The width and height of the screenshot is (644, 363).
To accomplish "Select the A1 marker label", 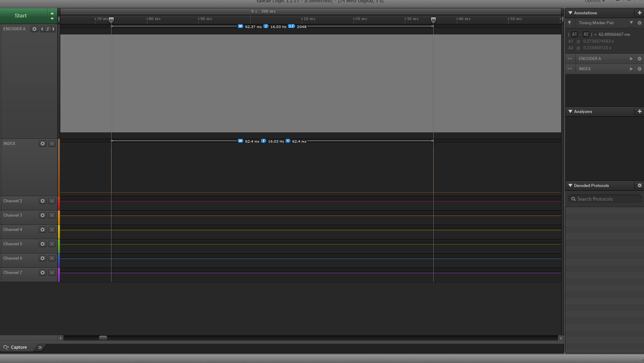I will [x=574, y=34].
